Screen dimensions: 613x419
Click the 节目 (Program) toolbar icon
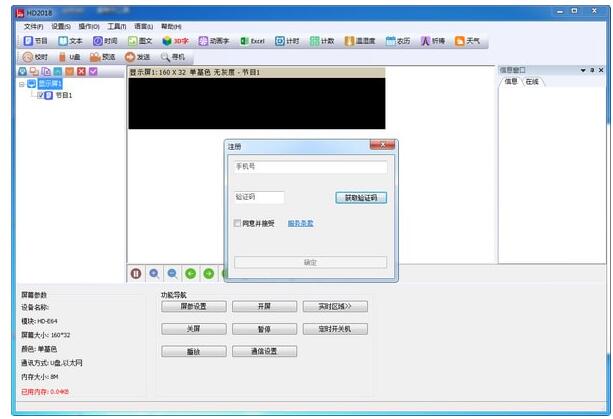[x=35, y=41]
